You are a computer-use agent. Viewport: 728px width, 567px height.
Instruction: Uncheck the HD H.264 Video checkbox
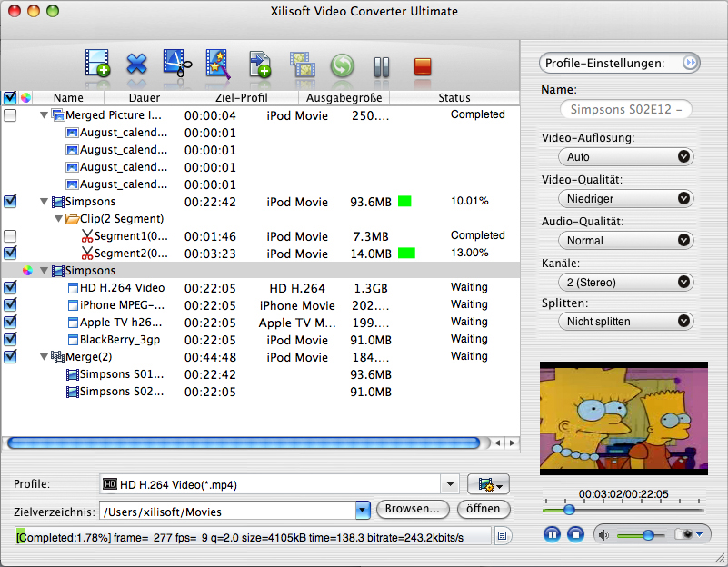point(10,288)
